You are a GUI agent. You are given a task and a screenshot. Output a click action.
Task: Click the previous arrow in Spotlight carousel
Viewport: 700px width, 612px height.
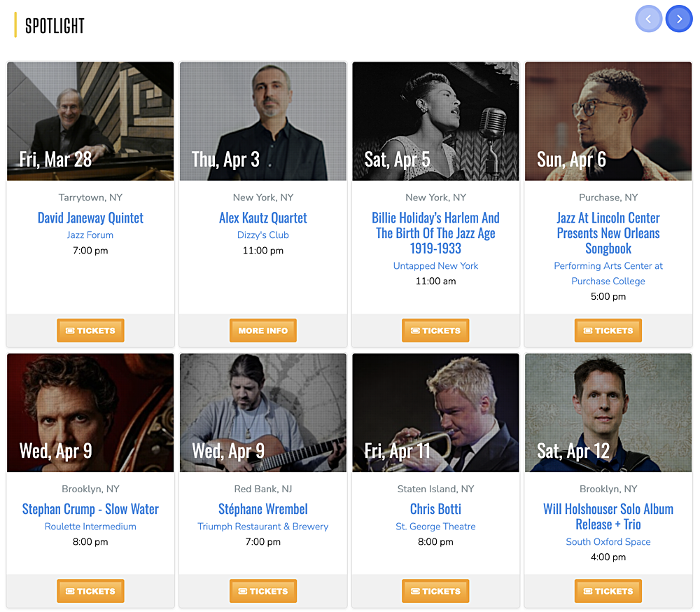pos(648,19)
